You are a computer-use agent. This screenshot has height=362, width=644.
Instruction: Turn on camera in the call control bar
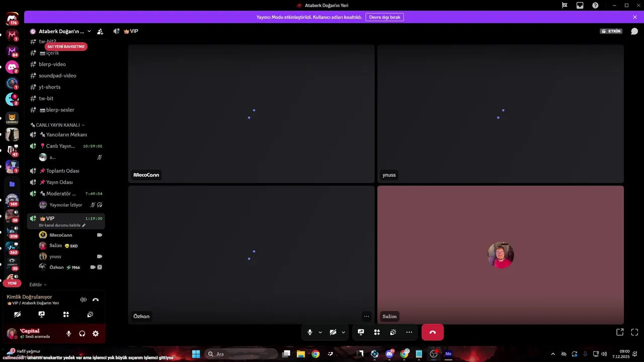pos(333,332)
